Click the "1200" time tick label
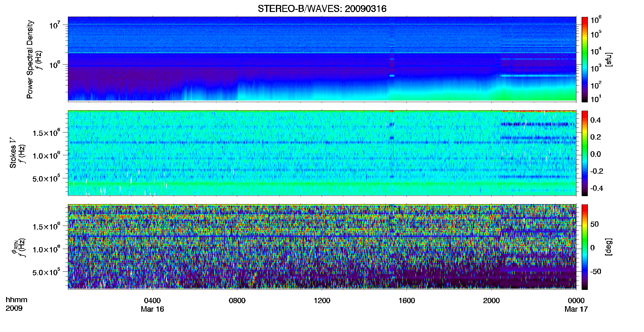 (x=322, y=300)
